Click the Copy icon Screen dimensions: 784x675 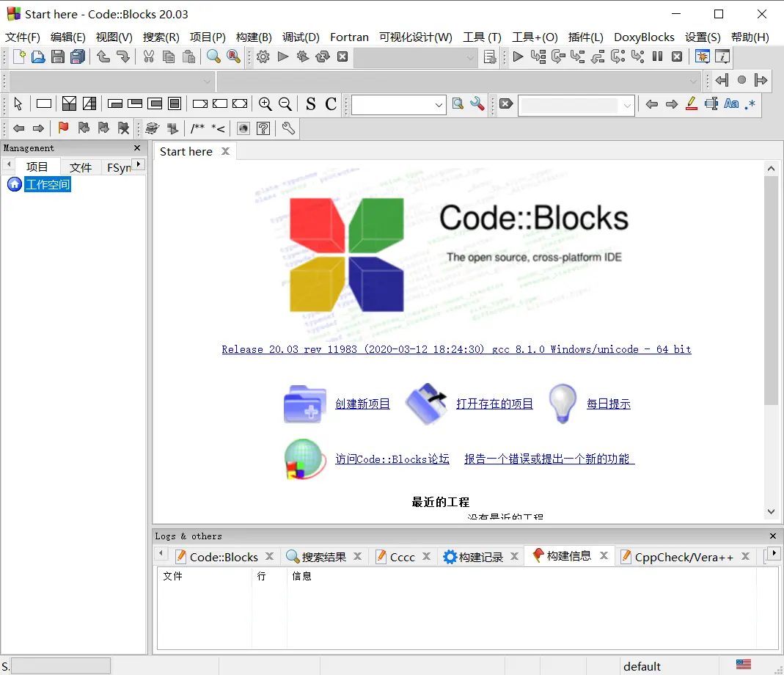pos(169,56)
